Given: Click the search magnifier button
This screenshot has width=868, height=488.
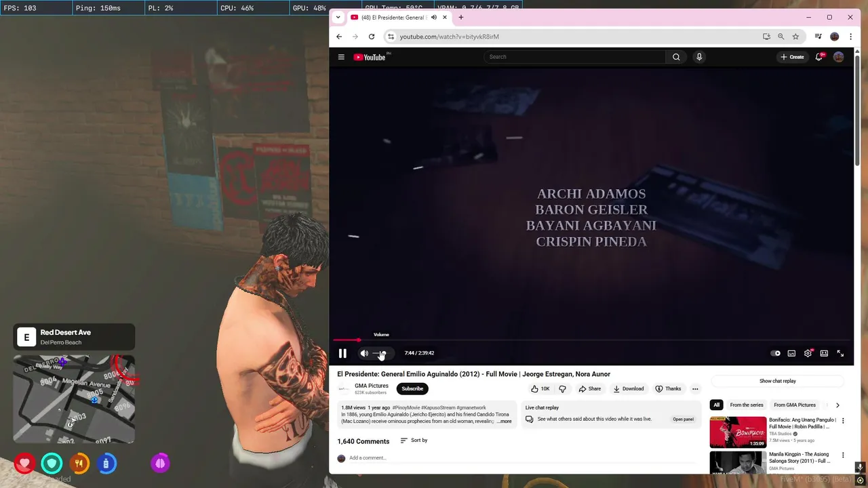Looking at the screenshot, I should point(676,57).
